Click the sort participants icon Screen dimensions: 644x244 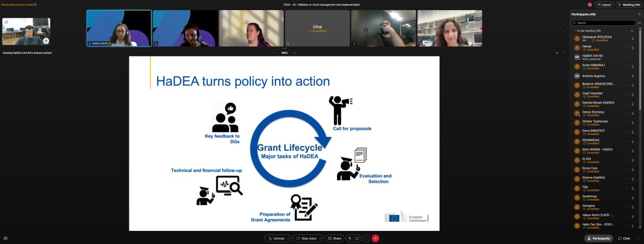click(x=639, y=23)
